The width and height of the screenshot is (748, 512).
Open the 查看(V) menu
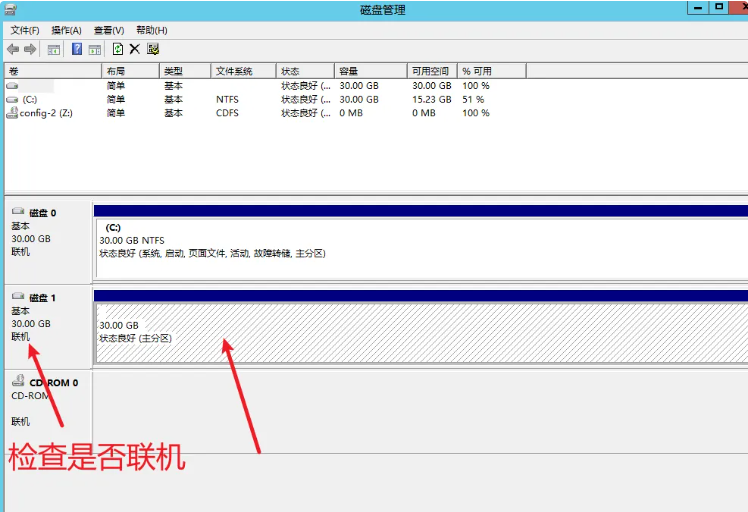tap(109, 30)
